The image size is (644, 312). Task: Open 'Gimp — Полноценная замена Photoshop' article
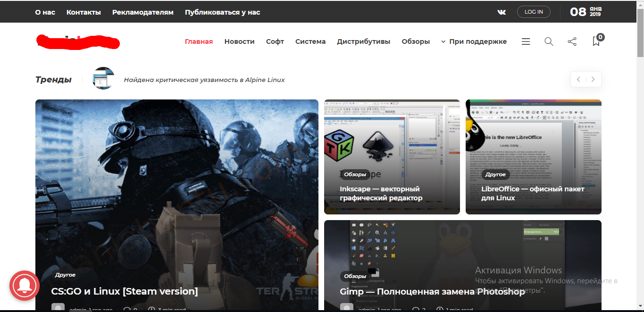tap(432, 291)
